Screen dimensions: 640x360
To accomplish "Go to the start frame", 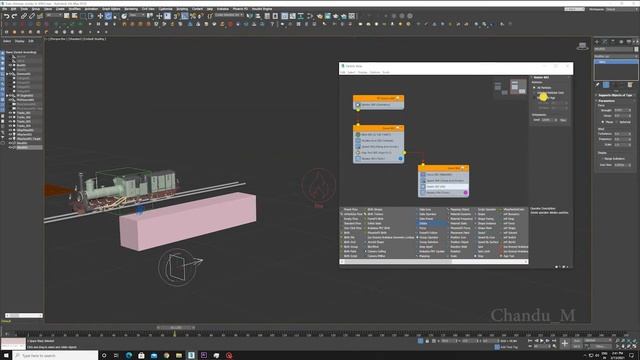I will pos(530,341).
